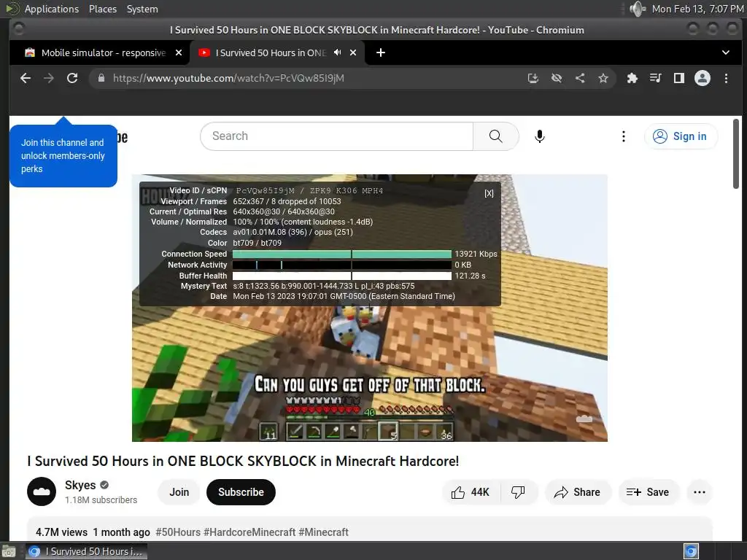
Task: Click the #50Hours hashtag
Action: pyautogui.click(x=178, y=532)
